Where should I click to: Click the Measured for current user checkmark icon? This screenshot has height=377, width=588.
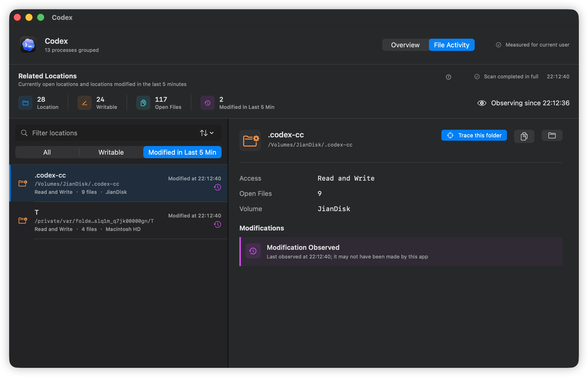[x=499, y=45]
